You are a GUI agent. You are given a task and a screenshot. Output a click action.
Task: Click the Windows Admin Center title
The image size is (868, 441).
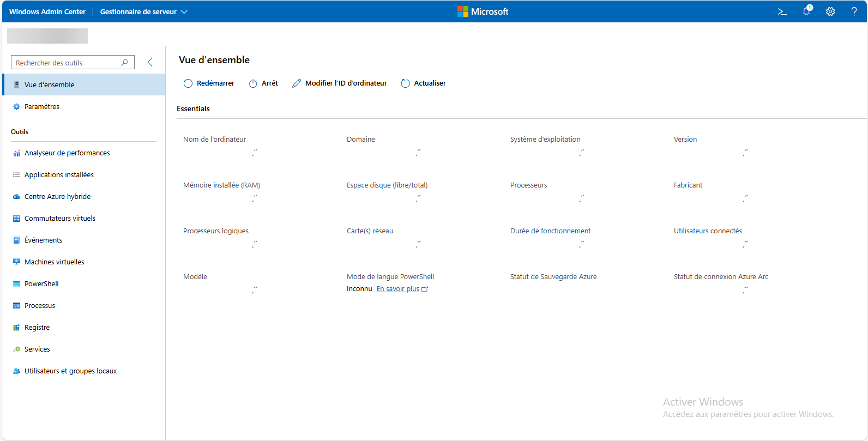click(47, 11)
